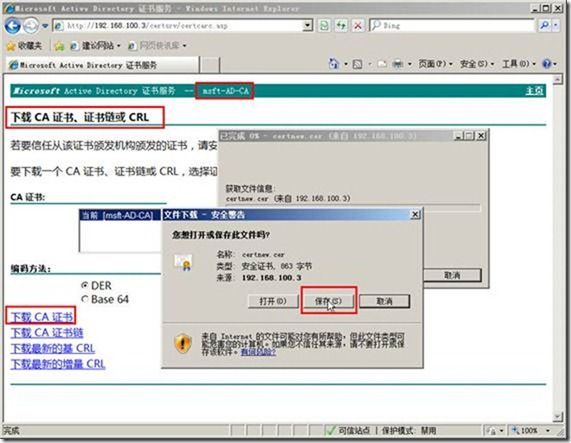The image size is (571, 443).
Task: Go back with the IE back arrow
Action: 12,25
